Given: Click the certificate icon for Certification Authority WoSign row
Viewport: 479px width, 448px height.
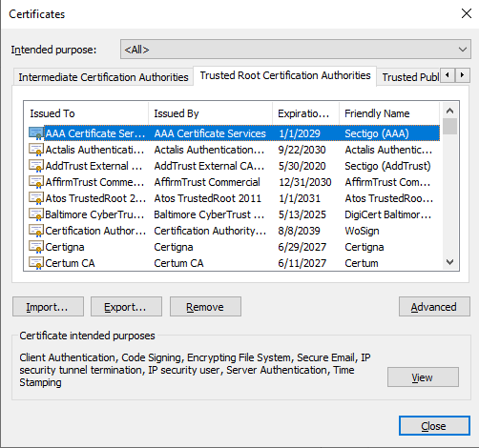Looking at the screenshot, I should (36, 231).
